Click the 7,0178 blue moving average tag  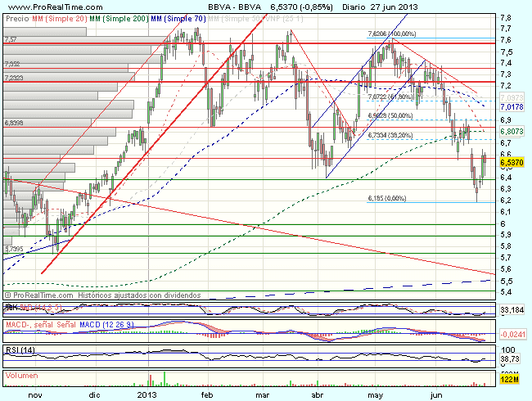(511, 107)
